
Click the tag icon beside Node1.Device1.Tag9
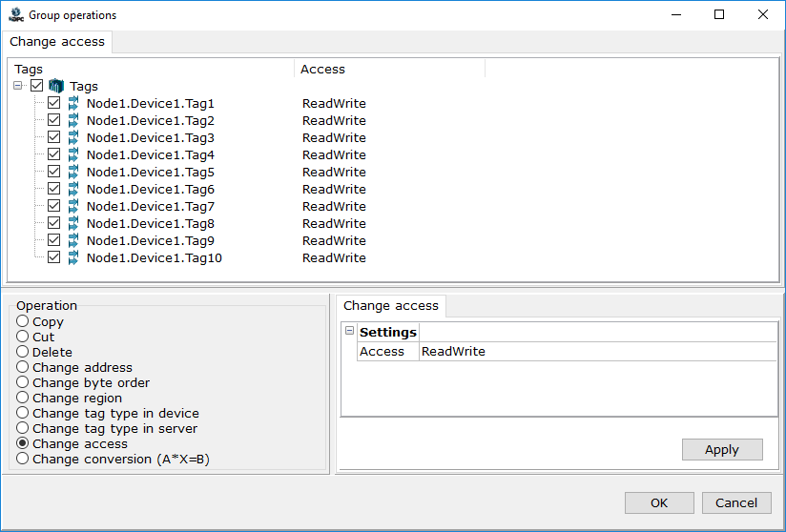(x=73, y=241)
